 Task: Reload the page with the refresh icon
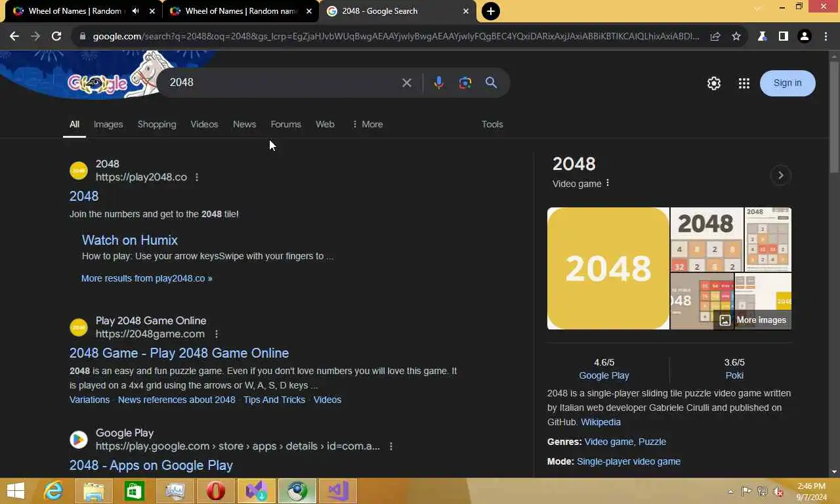tap(56, 37)
